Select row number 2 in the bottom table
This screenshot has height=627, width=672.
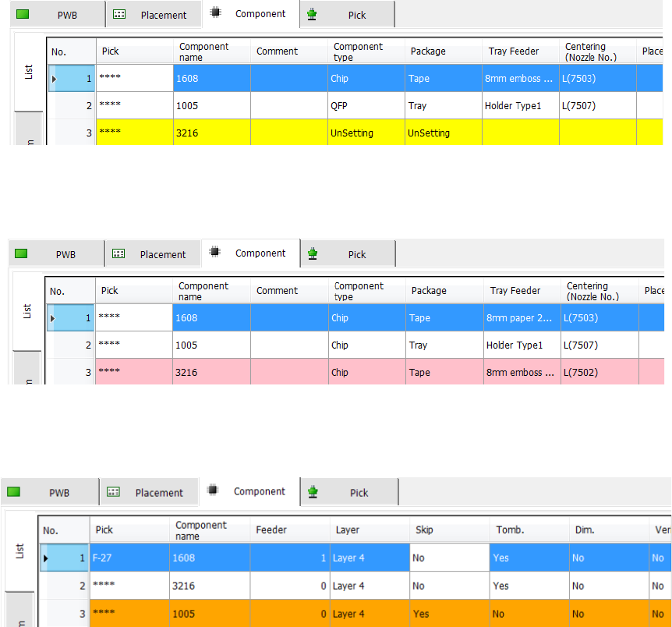click(x=64, y=586)
